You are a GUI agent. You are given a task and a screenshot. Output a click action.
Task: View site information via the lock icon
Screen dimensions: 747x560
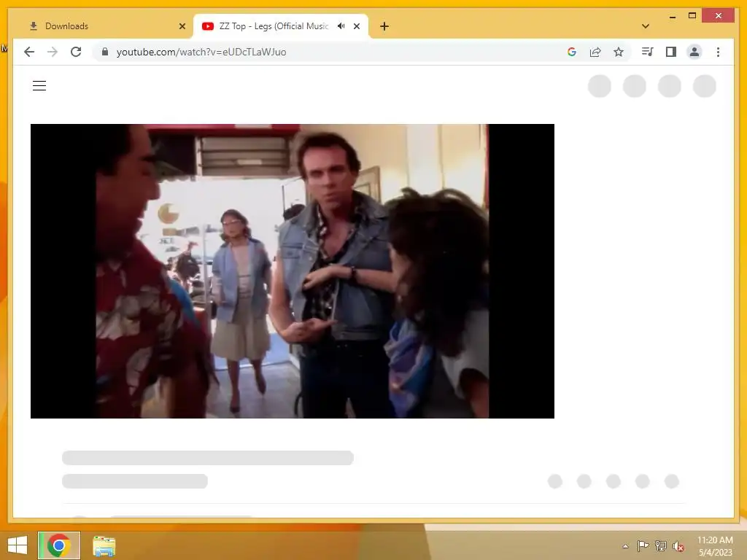(x=105, y=52)
